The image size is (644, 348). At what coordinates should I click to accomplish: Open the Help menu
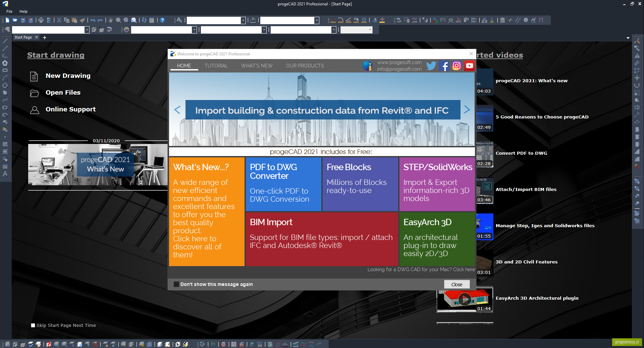pyautogui.click(x=23, y=11)
